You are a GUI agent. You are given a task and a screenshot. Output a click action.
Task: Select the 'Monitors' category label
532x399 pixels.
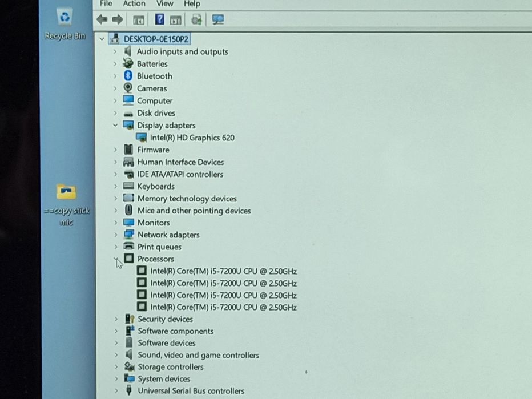(154, 223)
